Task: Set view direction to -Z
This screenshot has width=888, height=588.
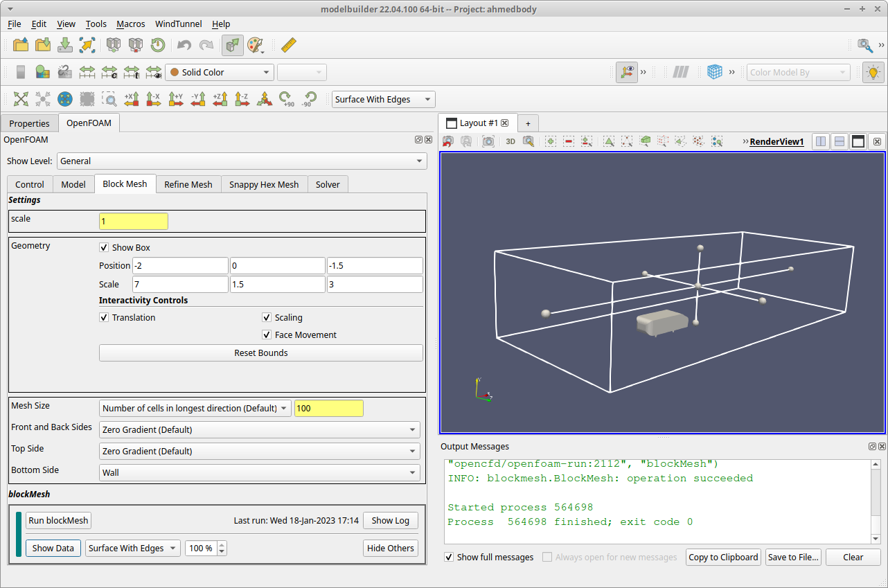Action: click(242, 99)
